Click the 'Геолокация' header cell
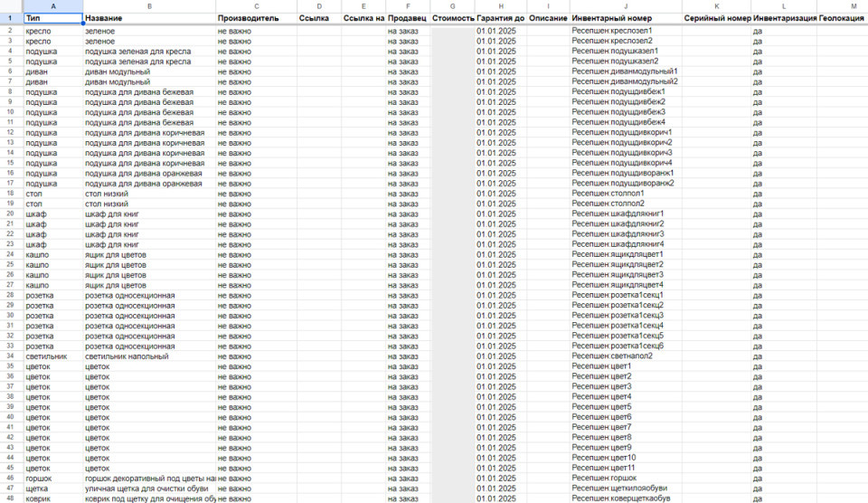This screenshot has width=868, height=503. click(x=843, y=18)
